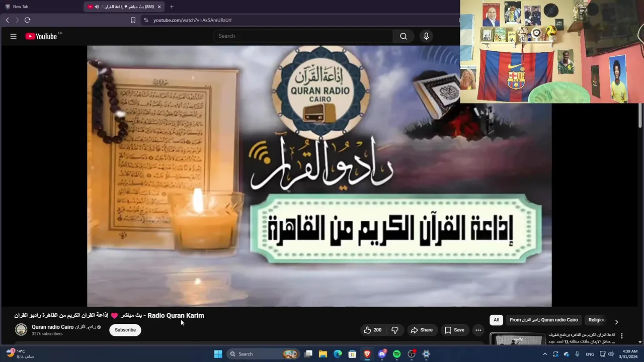The width and height of the screenshot is (644, 362).
Task: Go back with the browser back arrow
Action: click(8, 20)
